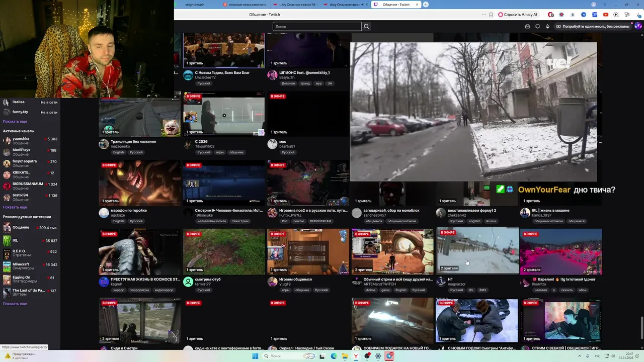Viewport: 644px width, 362px height.
Task: Open mazepenko channel link
Action: [121, 146]
